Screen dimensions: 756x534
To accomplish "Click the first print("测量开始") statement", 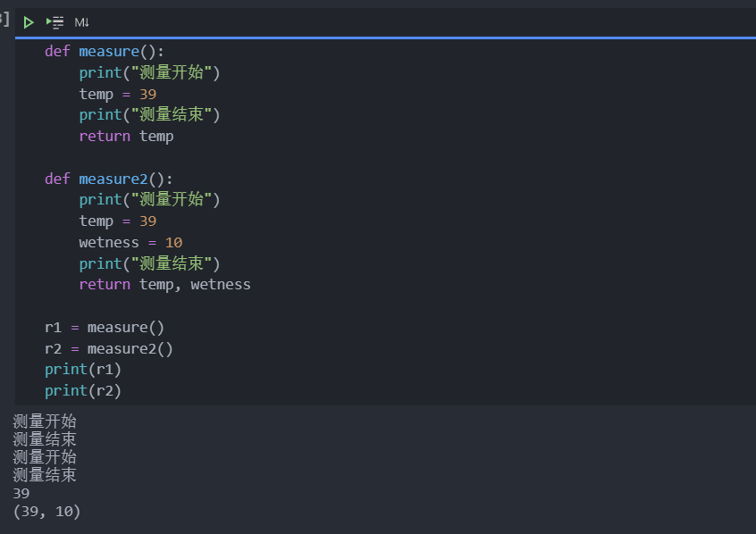I will (149, 72).
